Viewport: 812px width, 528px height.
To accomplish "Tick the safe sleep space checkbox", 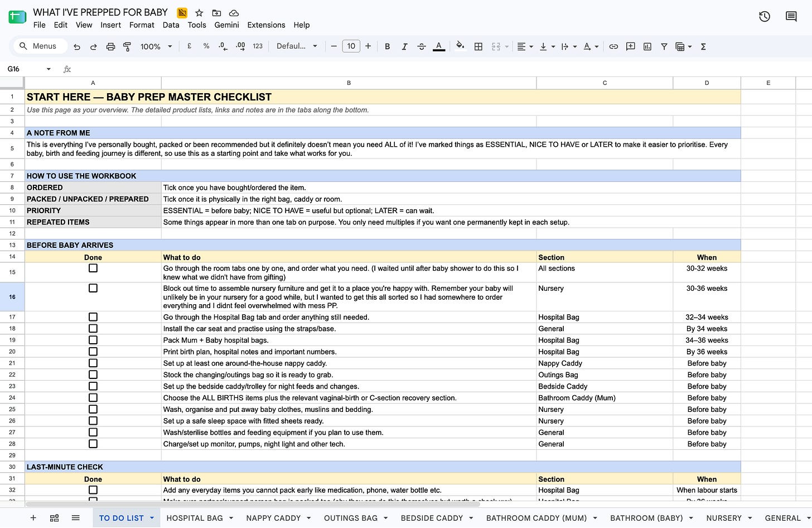I will coord(93,421).
